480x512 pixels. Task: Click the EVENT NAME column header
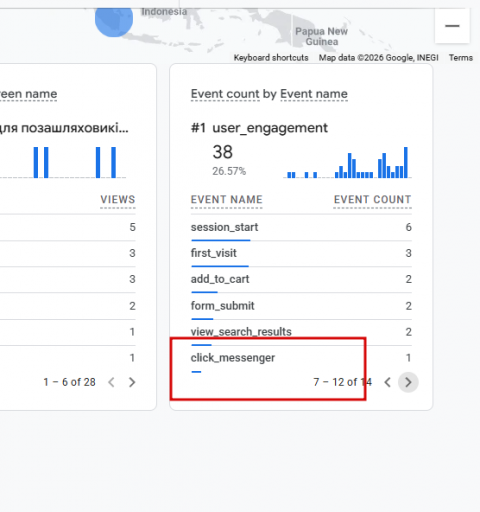point(226,200)
